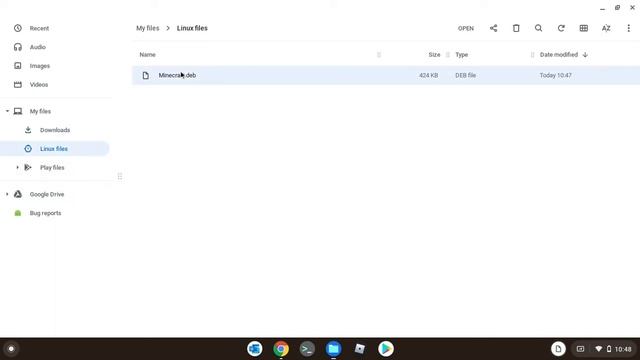Click the 424 KB size cell
The width and height of the screenshot is (640, 360).
(429, 76)
